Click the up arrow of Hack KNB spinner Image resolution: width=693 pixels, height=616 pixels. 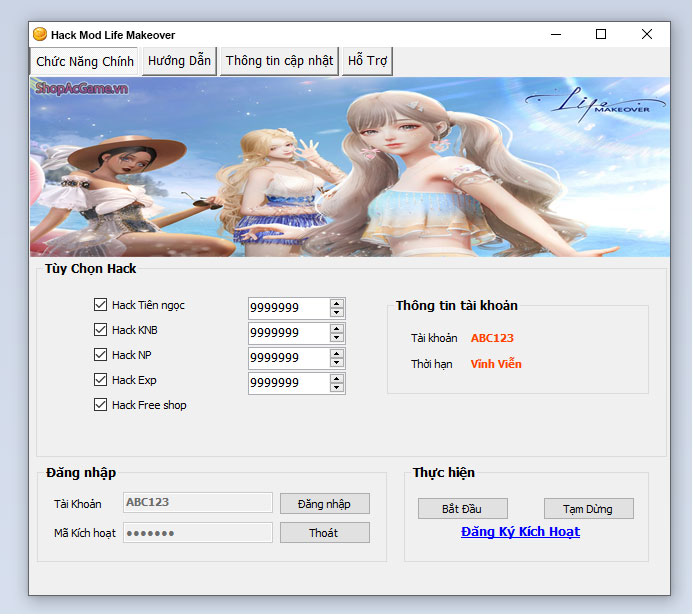[x=337, y=329]
